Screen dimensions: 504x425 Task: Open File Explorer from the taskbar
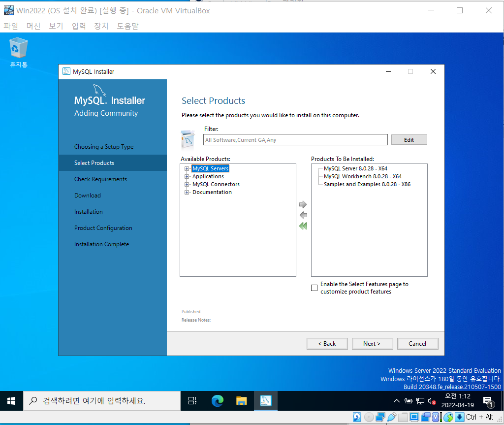(241, 401)
